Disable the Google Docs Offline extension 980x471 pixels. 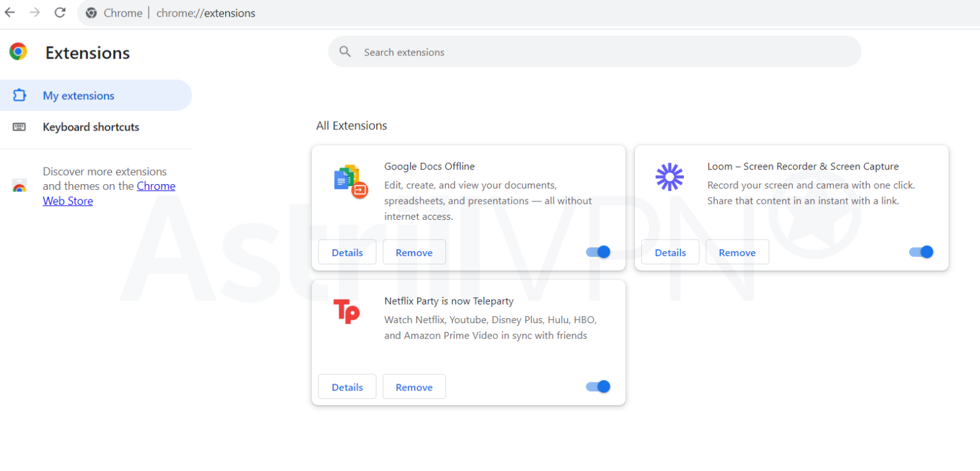pyautogui.click(x=597, y=252)
